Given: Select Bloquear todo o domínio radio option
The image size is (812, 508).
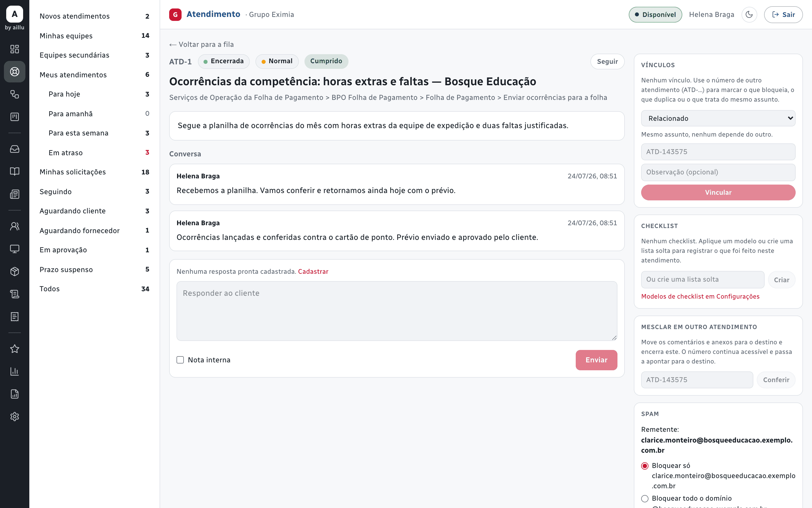Looking at the screenshot, I should pos(645,498).
